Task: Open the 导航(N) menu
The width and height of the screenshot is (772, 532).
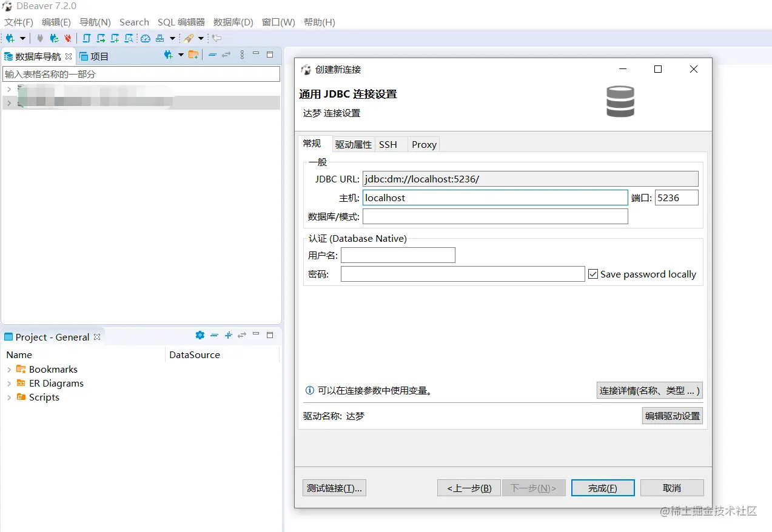Action: click(95, 22)
